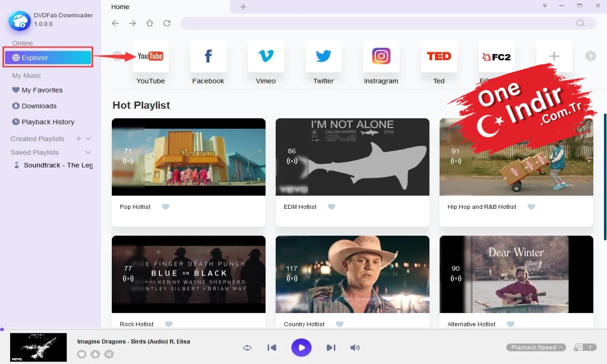Open a new tab with plus button
Viewport: 607px width, 364px height.
tap(243, 7)
